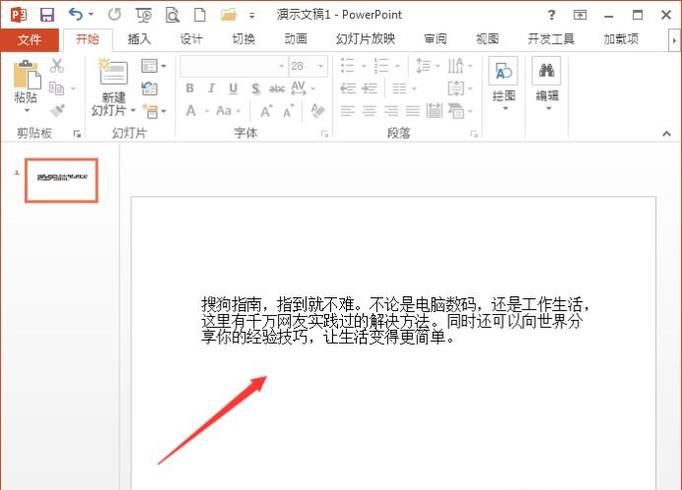Image resolution: width=682 pixels, height=490 pixels.
Task: Open font color dropdown
Action: point(207,111)
